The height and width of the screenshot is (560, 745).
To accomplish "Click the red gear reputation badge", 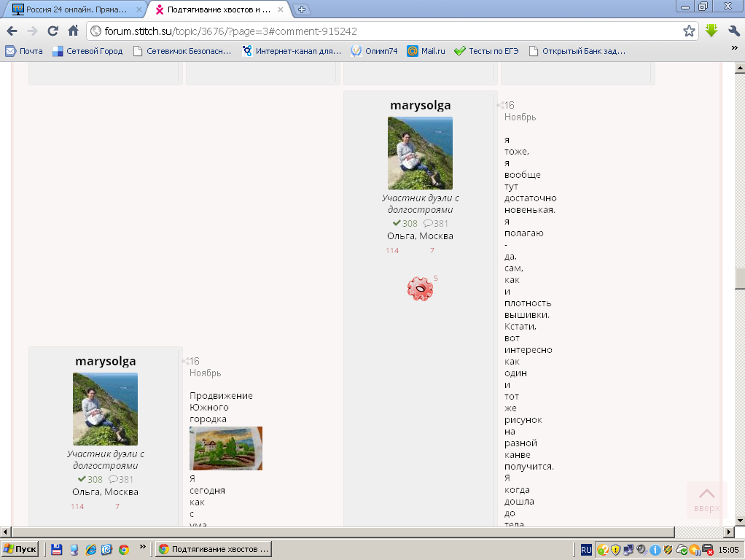I will (x=420, y=289).
